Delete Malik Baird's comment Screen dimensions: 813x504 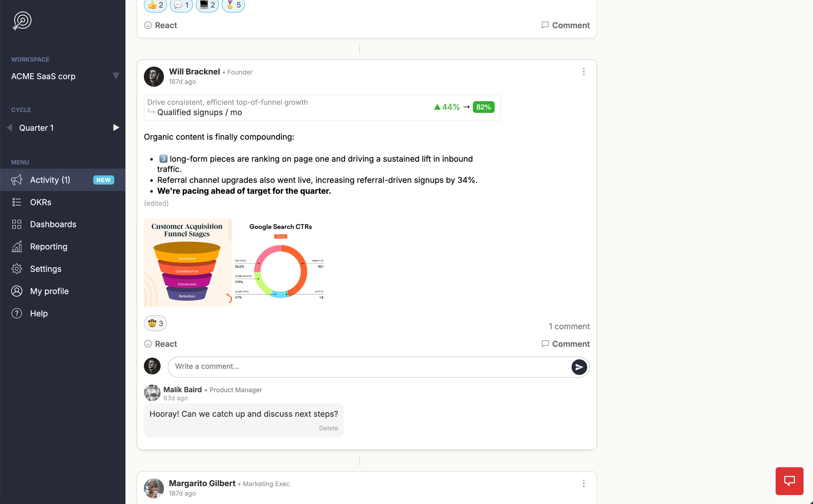(x=328, y=428)
